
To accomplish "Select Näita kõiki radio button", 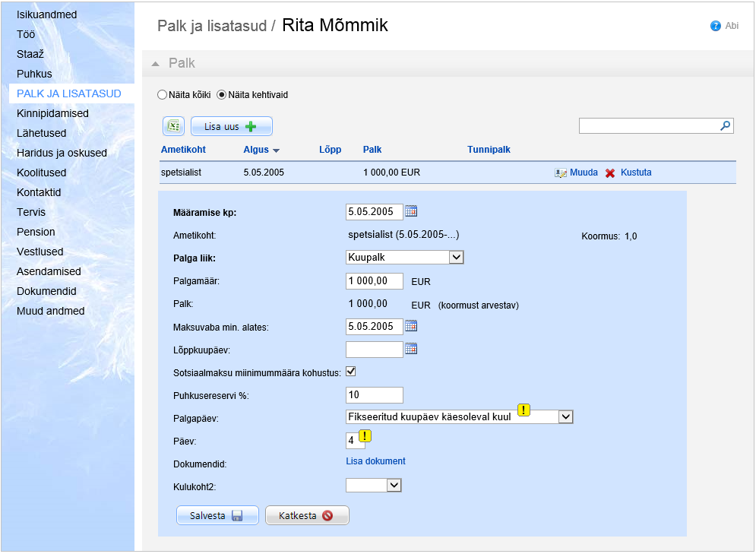I will 161,95.
